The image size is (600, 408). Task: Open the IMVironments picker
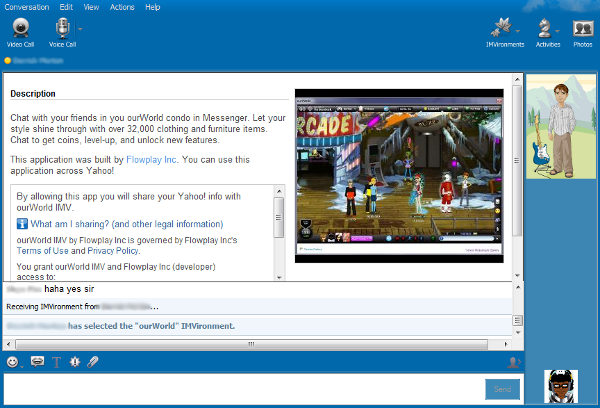[504, 31]
